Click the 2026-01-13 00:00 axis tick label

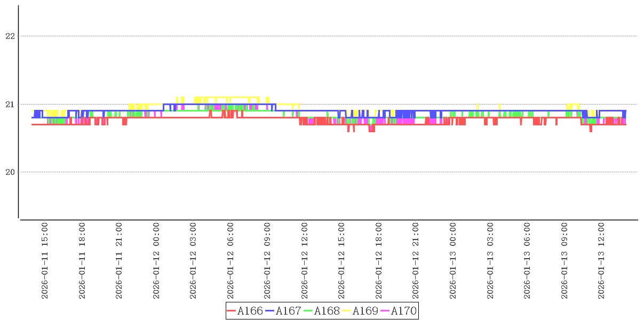(x=453, y=261)
